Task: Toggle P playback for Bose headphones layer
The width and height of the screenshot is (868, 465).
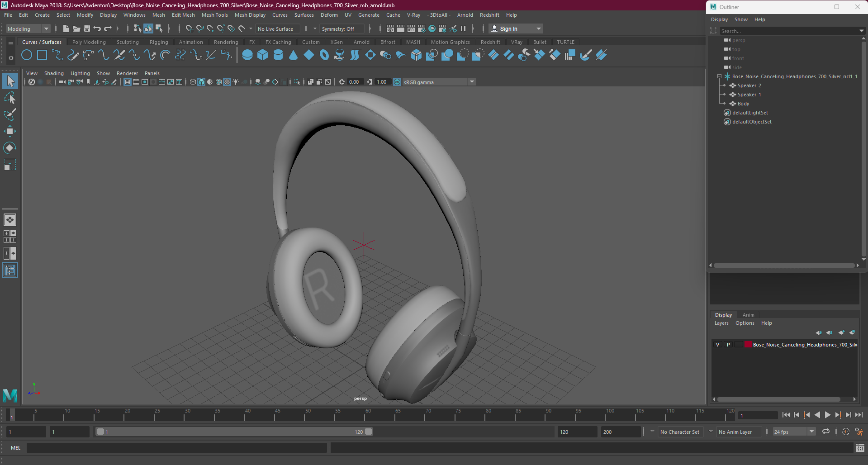Action: (728, 345)
